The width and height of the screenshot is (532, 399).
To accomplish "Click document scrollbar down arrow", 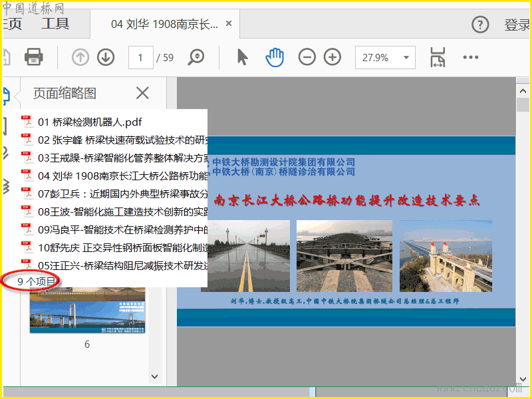I will [523, 379].
